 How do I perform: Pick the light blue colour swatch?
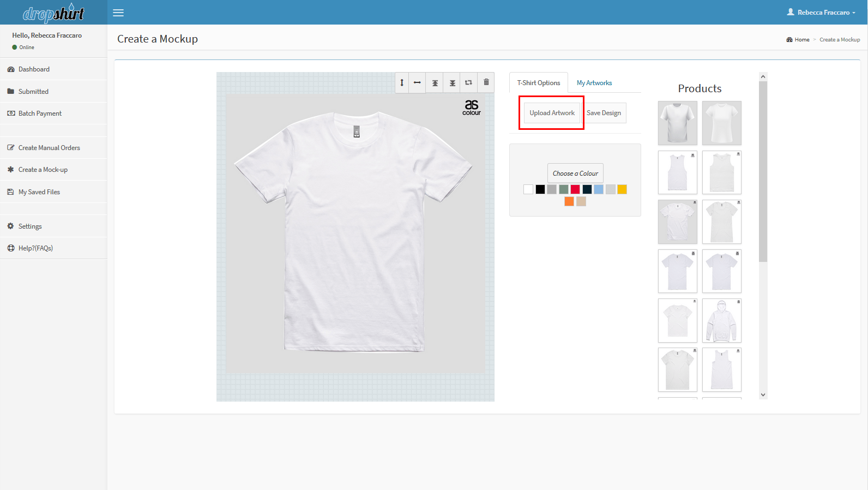599,189
